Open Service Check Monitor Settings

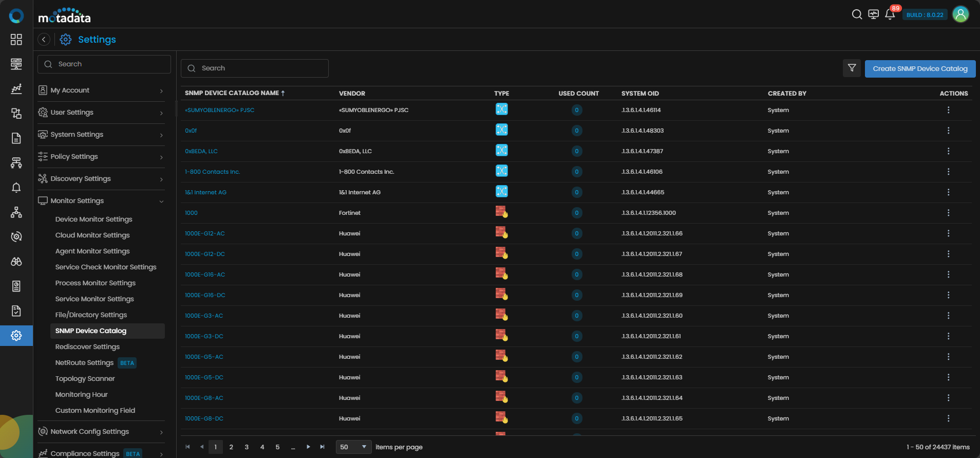click(106, 267)
